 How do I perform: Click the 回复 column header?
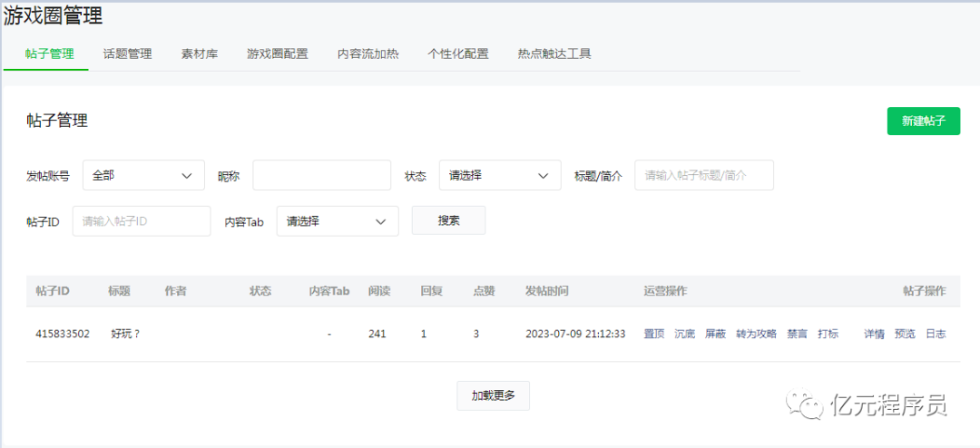coord(432,290)
